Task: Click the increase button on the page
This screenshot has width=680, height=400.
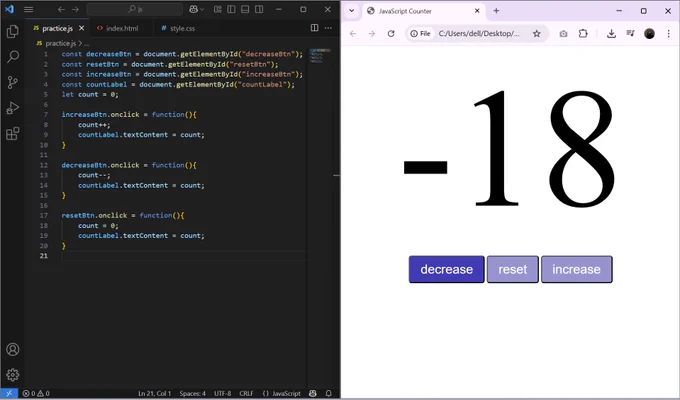Action: tap(576, 269)
